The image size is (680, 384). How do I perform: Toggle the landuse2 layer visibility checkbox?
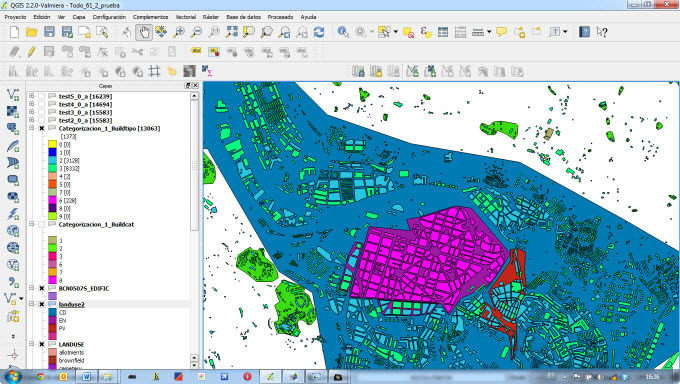point(42,304)
